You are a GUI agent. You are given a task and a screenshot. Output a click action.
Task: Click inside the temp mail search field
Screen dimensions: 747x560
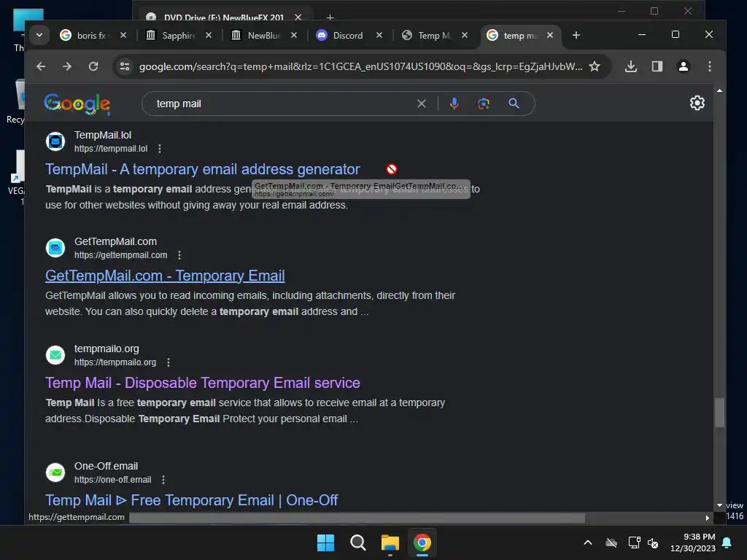[281, 104]
